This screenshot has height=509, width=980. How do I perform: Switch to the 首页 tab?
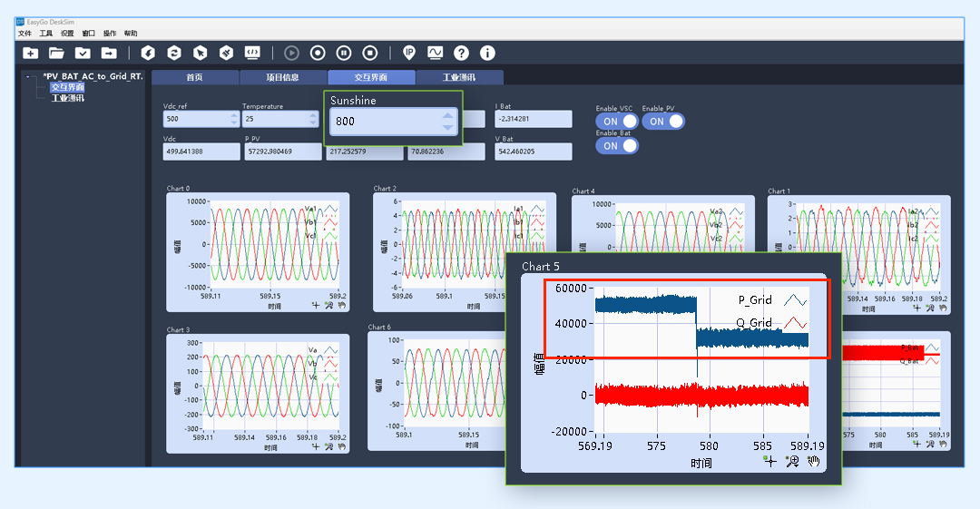pyautogui.click(x=195, y=77)
